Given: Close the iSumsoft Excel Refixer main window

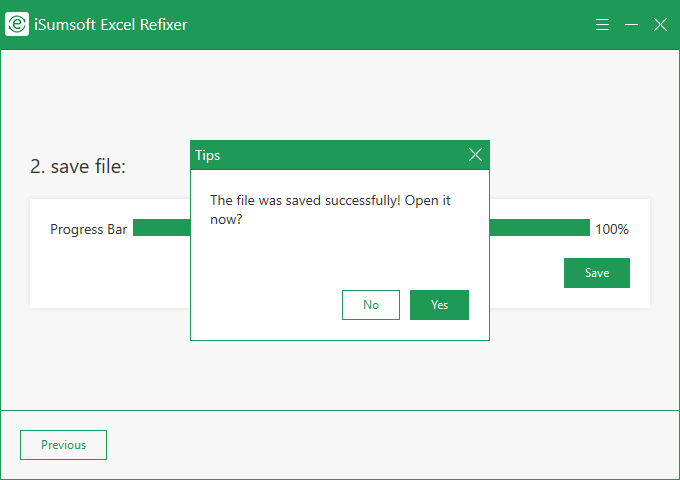Looking at the screenshot, I should (660, 25).
